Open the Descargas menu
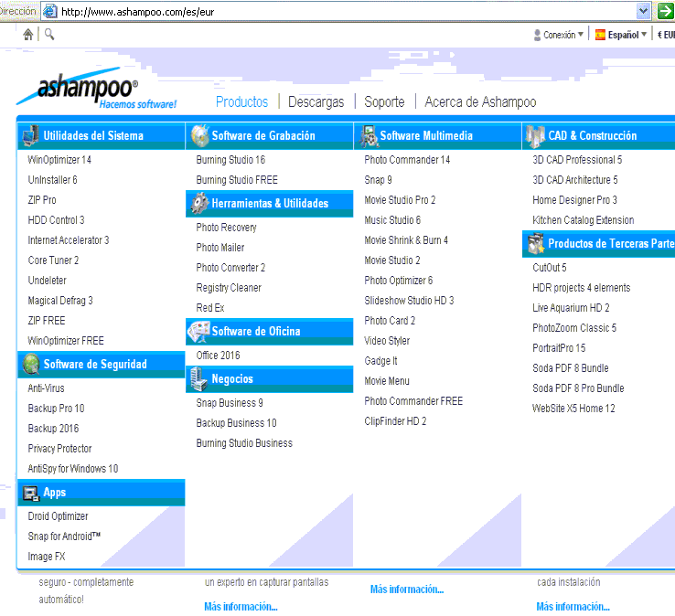Viewport: 675px width, 616px height. click(x=316, y=102)
